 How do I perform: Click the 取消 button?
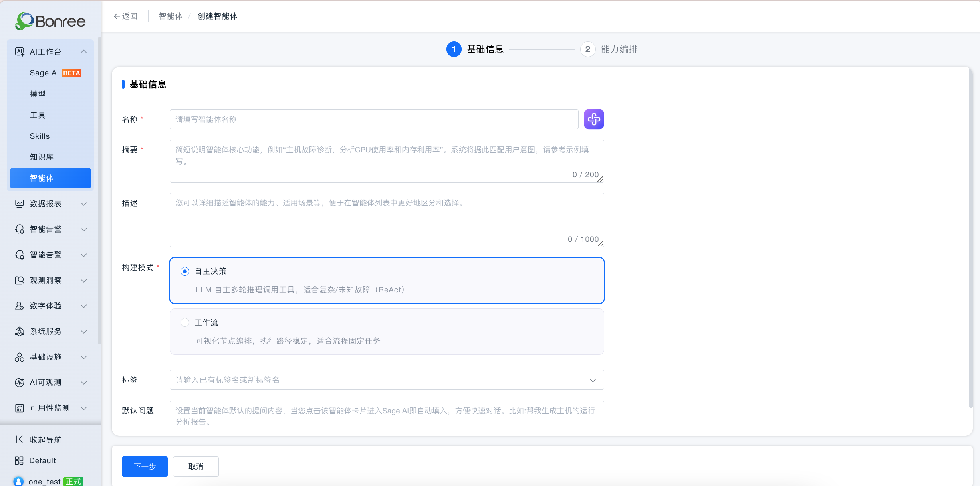pyautogui.click(x=196, y=466)
